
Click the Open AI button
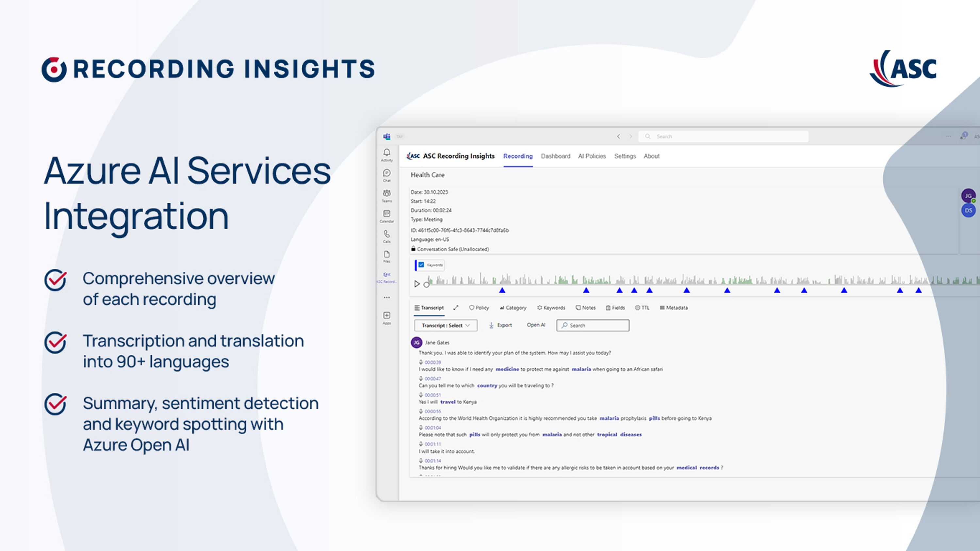[536, 325]
